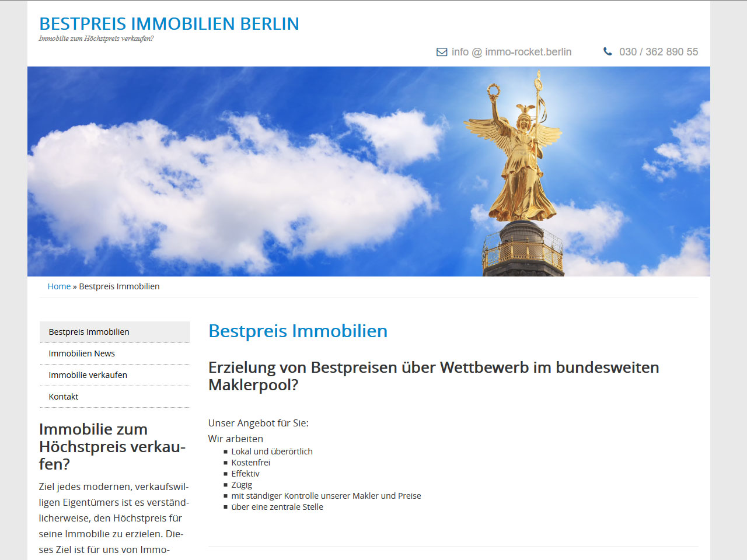Click the bullet before 'Lokal und überörtlich'
Viewport: 747px width, 560px height.
point(226,452)
